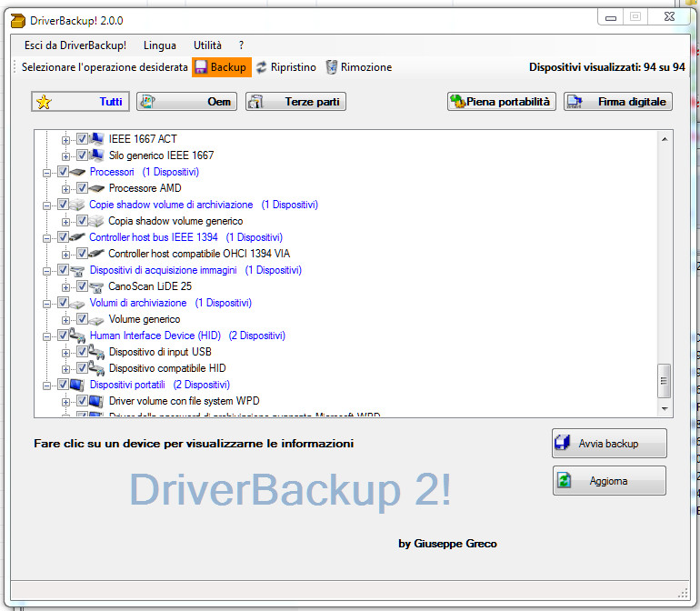
Task: Uncheck the Processori category checkbox
Action: click(x=63, y=172)
